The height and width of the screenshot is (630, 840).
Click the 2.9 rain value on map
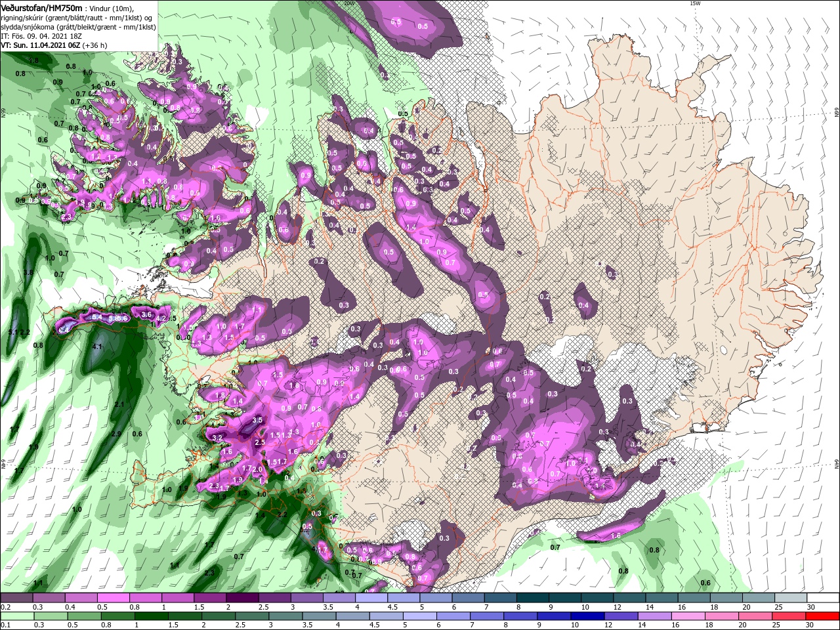116,434
